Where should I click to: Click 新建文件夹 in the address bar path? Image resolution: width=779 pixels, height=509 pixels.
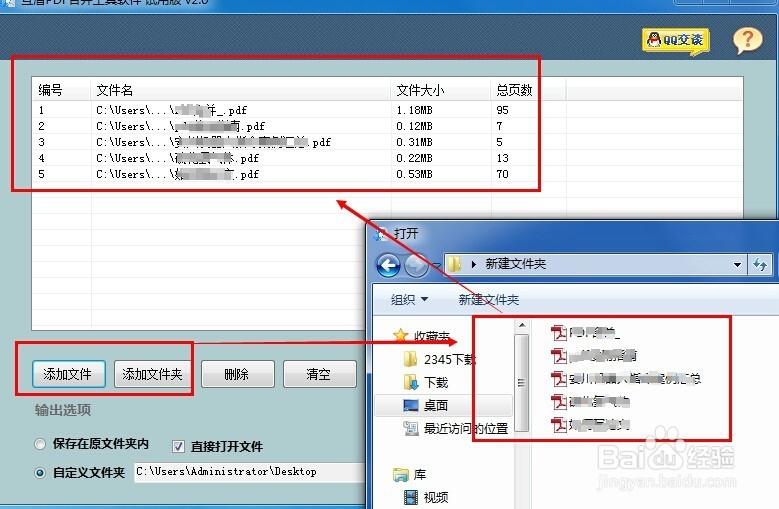(x=515, y=264)
